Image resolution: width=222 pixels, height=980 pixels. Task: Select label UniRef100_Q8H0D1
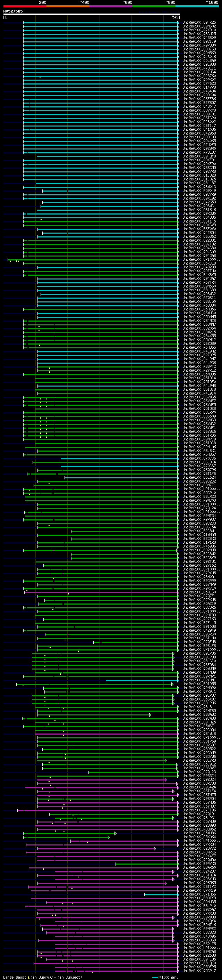pos(199,577)
